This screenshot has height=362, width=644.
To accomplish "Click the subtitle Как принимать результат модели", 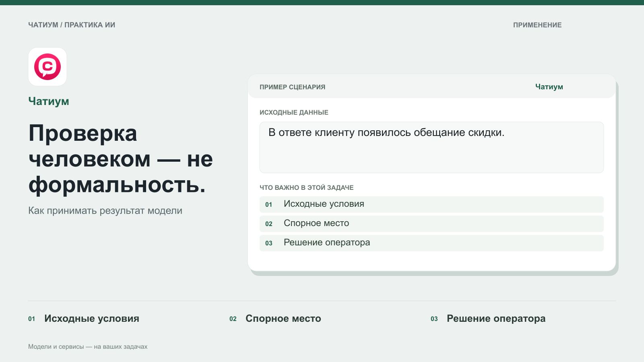I will pos(105,211).
